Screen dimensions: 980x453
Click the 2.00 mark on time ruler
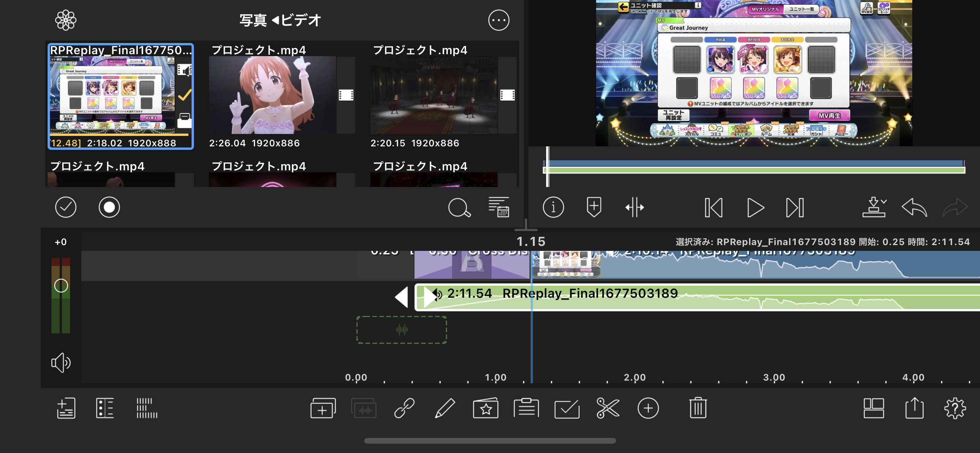[635, 377]
